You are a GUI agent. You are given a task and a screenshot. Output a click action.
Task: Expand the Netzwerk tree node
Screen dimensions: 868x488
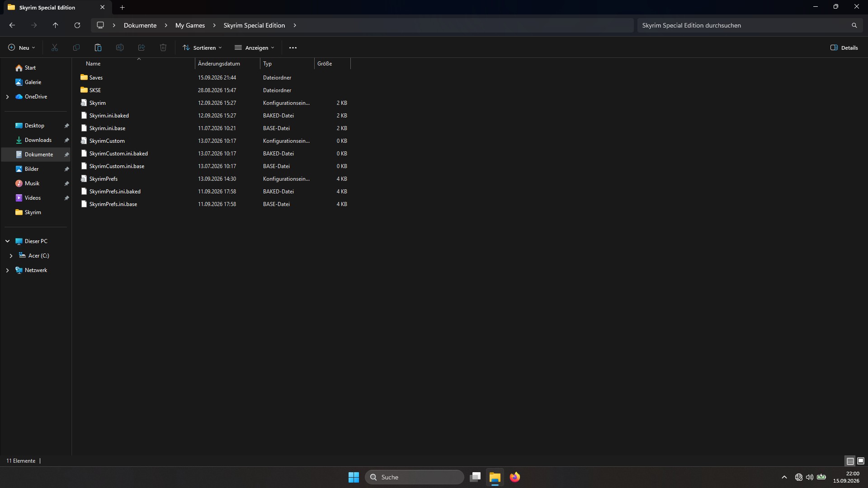click(7, 270)
